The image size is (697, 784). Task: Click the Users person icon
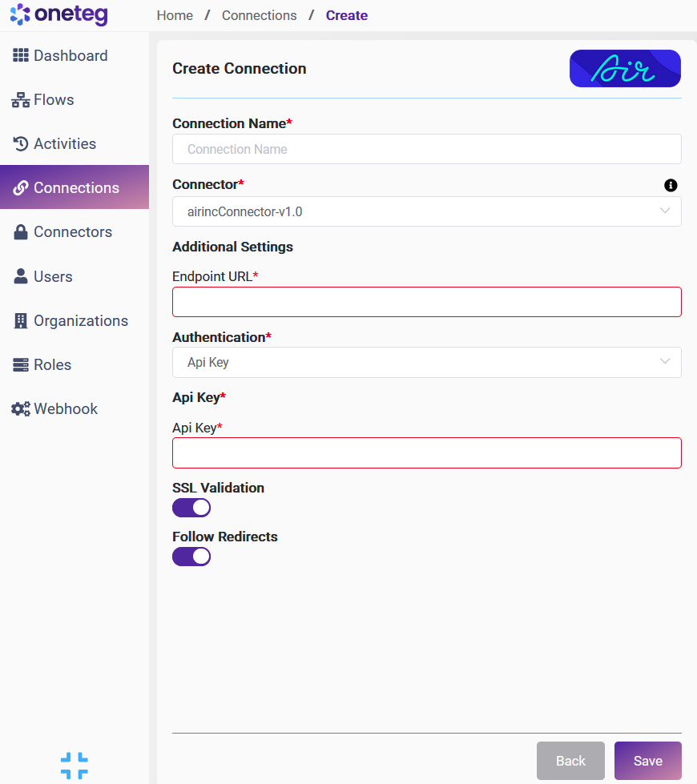[x=21, y=276]
